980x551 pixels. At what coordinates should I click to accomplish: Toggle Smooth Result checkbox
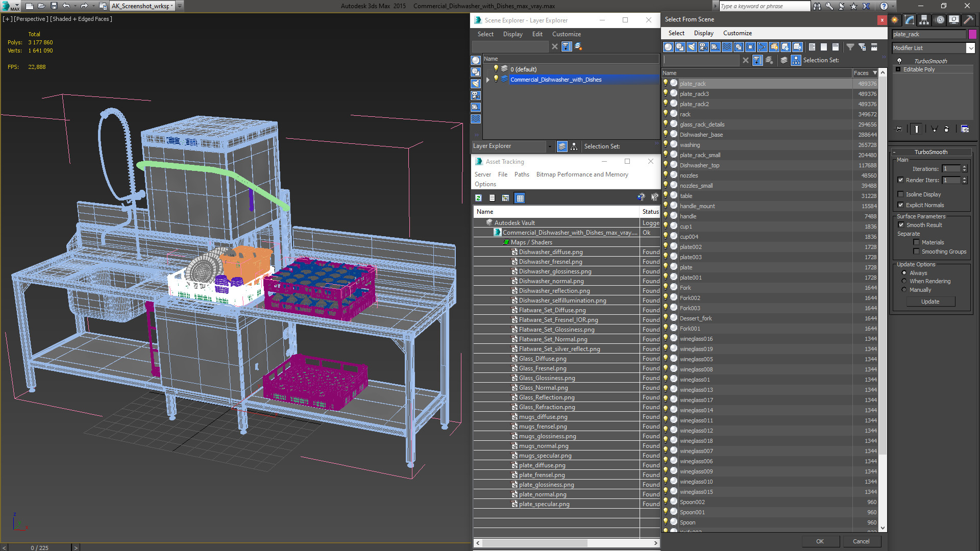[901, 225]
